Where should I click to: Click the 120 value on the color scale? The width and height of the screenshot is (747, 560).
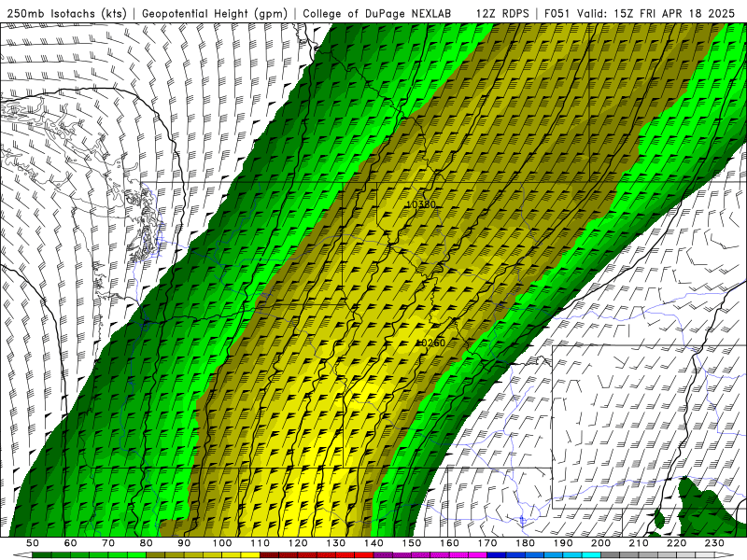(298, 543)
